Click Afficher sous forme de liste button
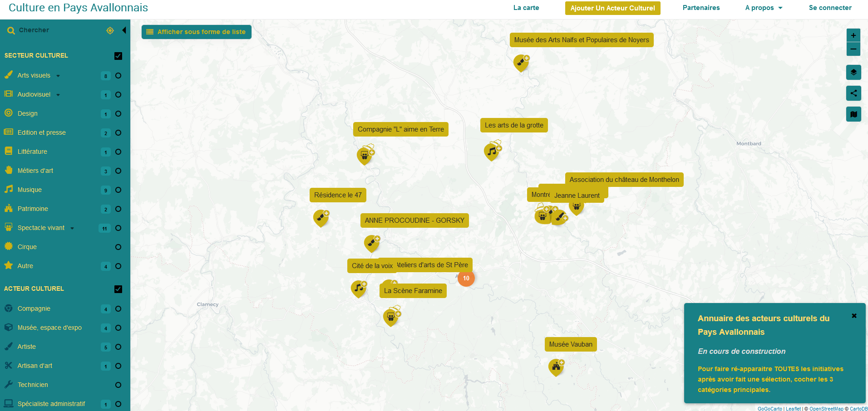This screenshot has width=868, height=411. (x=196, y=32)
